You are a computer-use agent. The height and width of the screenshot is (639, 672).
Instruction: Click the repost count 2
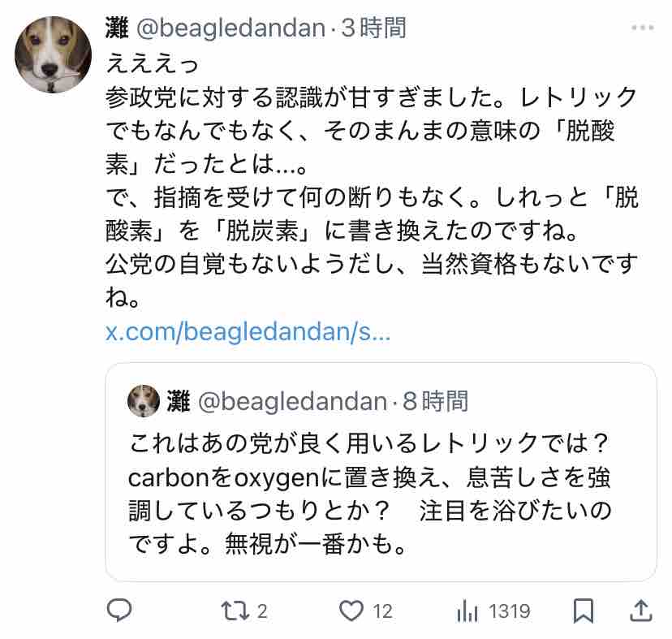[263, 611]
